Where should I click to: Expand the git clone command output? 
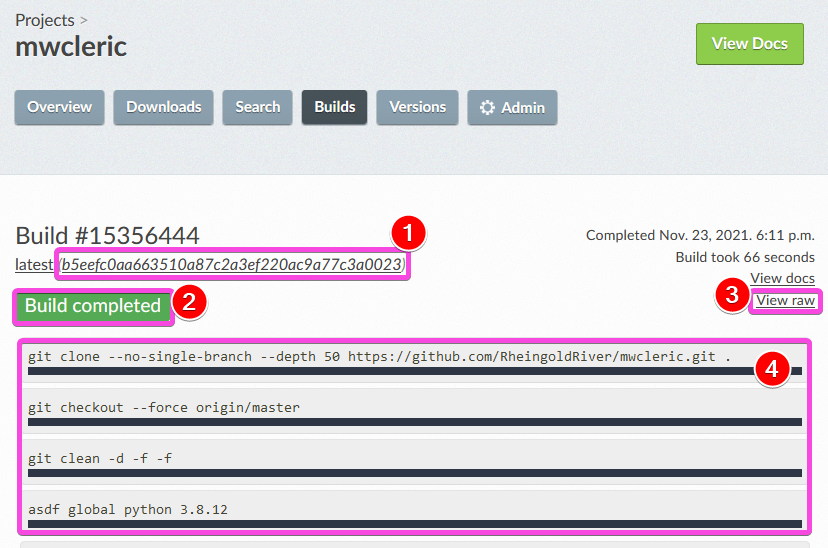[415, 362]
